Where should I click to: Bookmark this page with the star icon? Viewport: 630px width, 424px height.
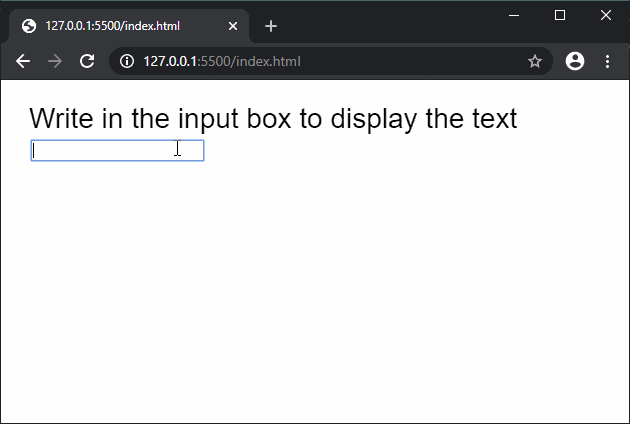(x=535, y=61)
